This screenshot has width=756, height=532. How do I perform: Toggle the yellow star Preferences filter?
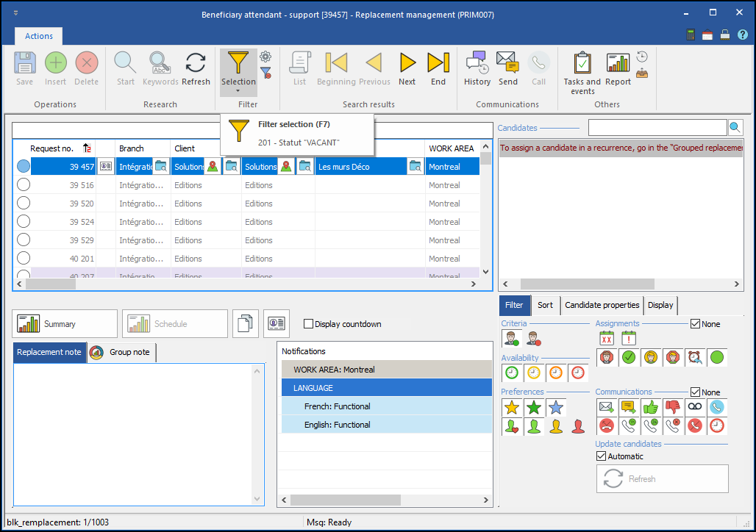pos(512,408)
